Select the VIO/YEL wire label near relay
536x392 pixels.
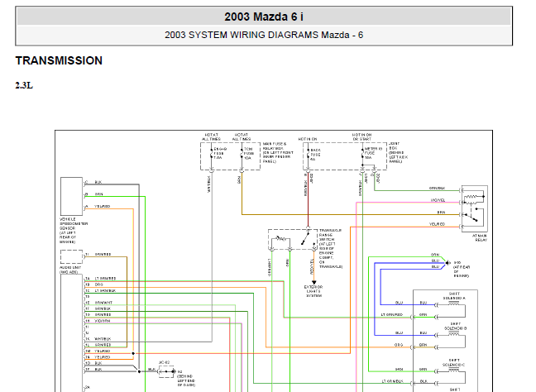438,200
